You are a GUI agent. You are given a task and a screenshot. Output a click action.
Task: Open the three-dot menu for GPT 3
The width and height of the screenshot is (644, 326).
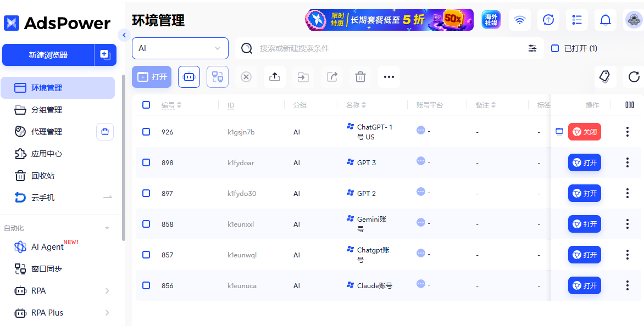627,162
